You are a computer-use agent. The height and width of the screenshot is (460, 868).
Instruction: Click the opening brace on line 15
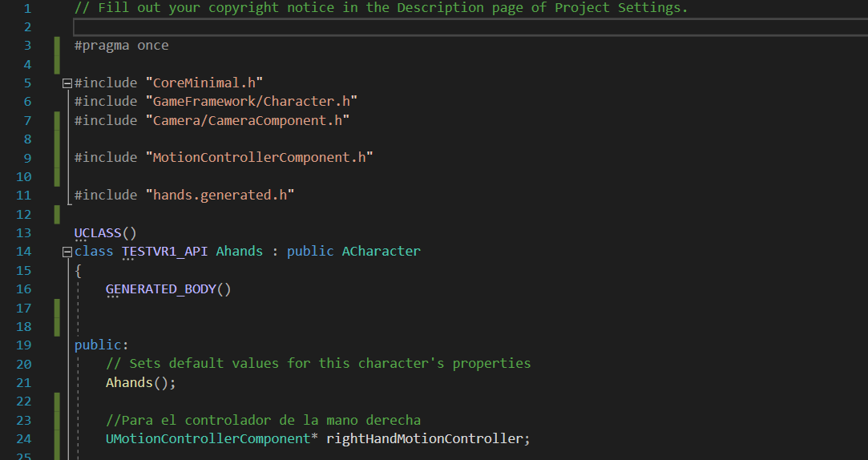click(78, 270)
